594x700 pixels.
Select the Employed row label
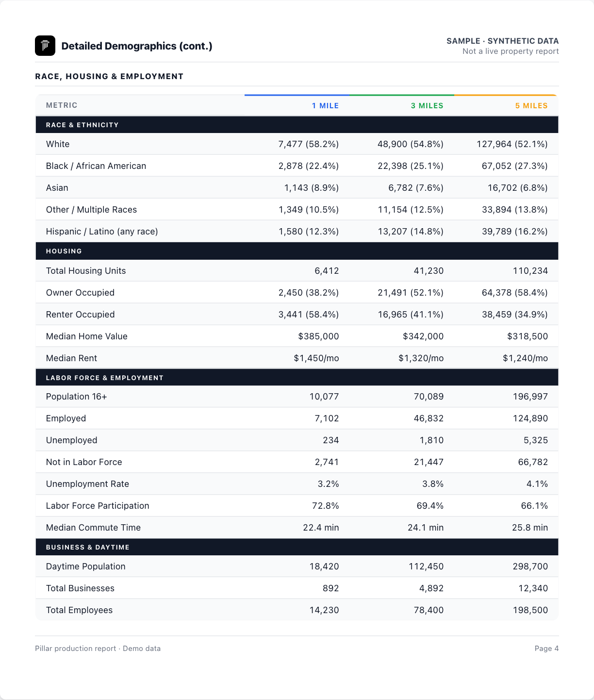[66, 418]
